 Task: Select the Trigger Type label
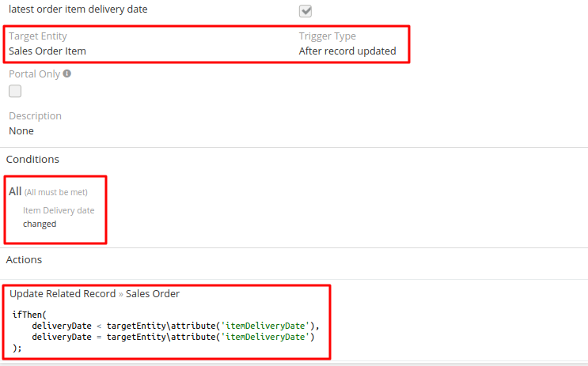(328, 36)
